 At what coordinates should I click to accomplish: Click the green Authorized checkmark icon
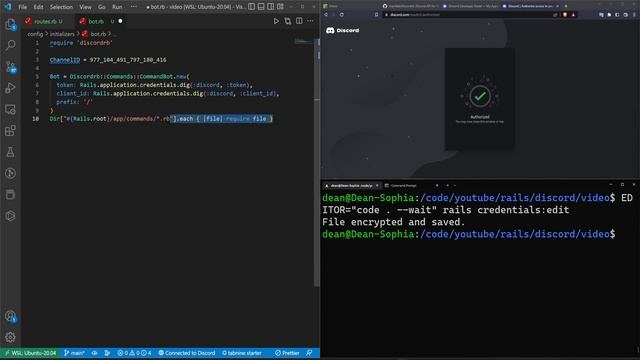480,96
